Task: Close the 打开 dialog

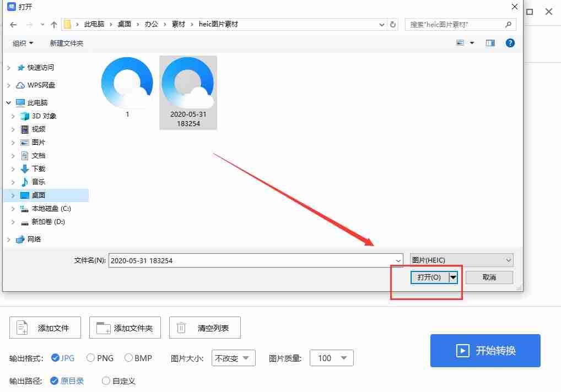Action: pyautogui.click(x=515, y=7)
